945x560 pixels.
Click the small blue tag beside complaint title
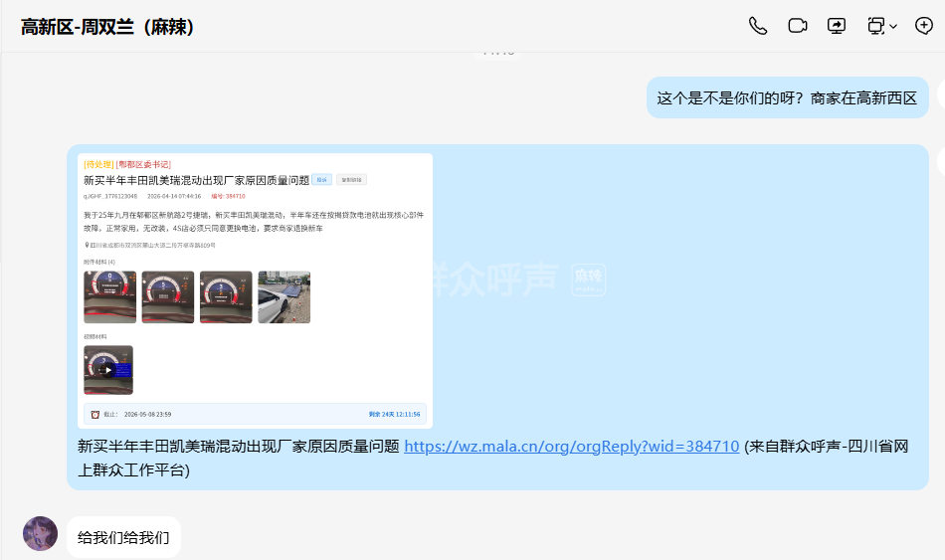pyautogui.click(x=321, y=180)
